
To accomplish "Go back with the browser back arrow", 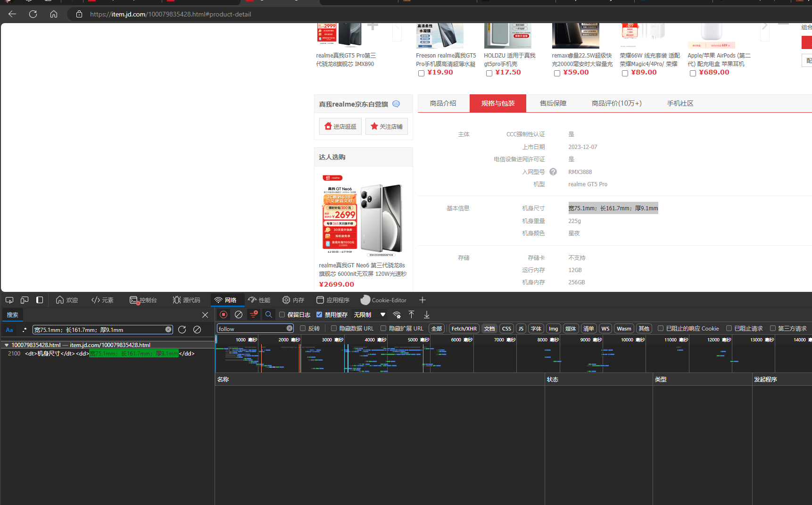I will [x=12, y=14].
